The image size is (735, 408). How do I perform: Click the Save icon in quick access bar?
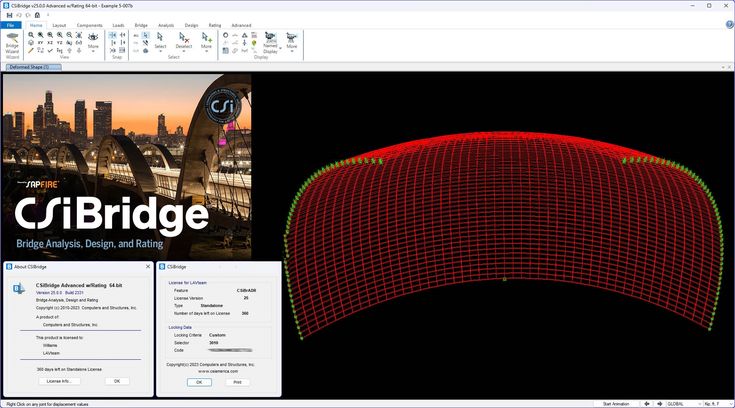point(9,15)
